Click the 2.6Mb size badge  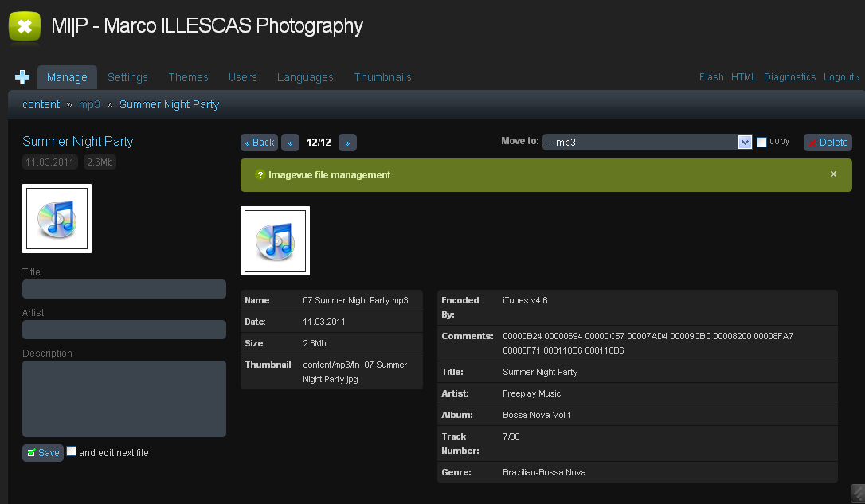coord(100,162)
